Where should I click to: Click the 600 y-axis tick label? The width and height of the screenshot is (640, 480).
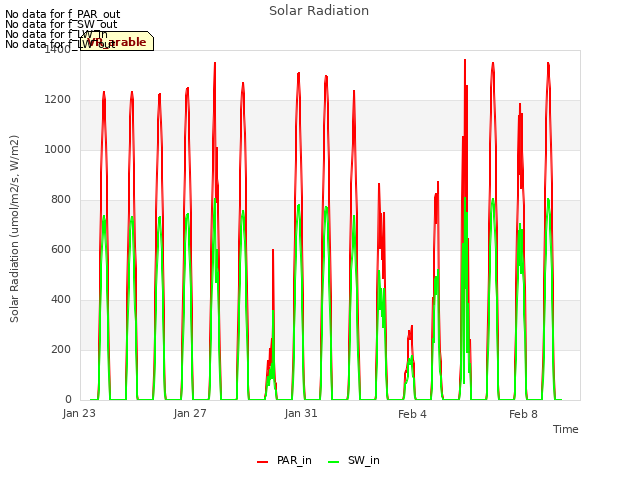pos(61,249)
